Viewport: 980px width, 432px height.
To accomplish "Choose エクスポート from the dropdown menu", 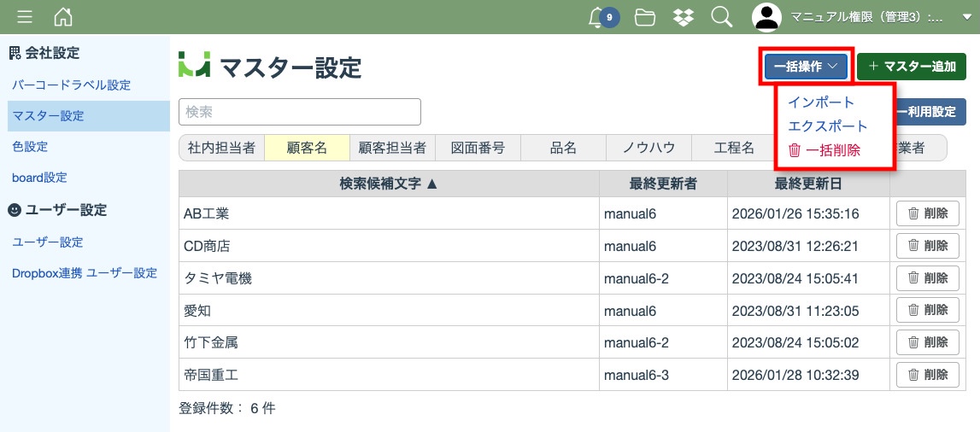I will 827,126.
